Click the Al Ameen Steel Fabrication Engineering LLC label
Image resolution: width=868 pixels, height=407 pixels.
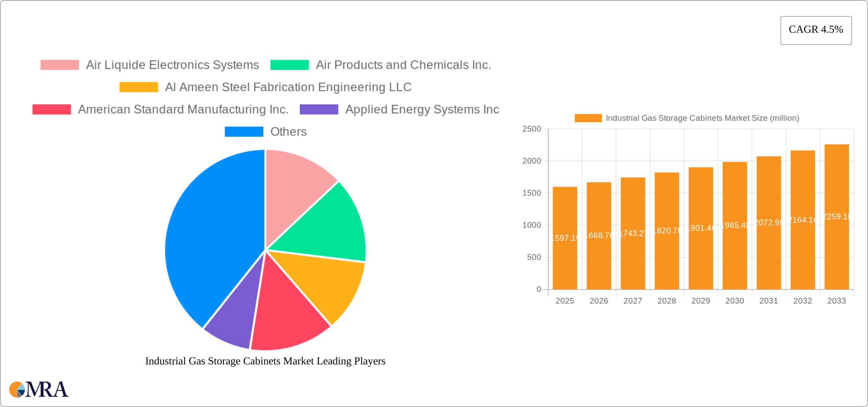coord(289,87)
